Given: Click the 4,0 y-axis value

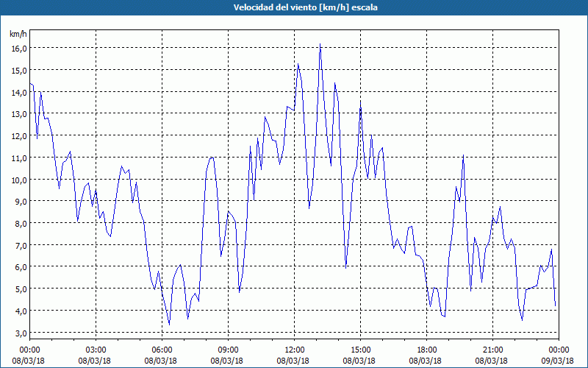Looking at the screenshot, I should (x=21, y=311).
